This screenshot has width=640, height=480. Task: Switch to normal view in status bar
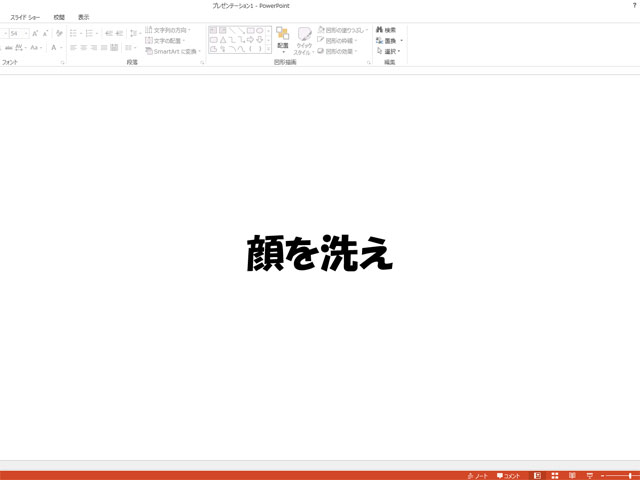pyautogui.click(x=537, y=475)
